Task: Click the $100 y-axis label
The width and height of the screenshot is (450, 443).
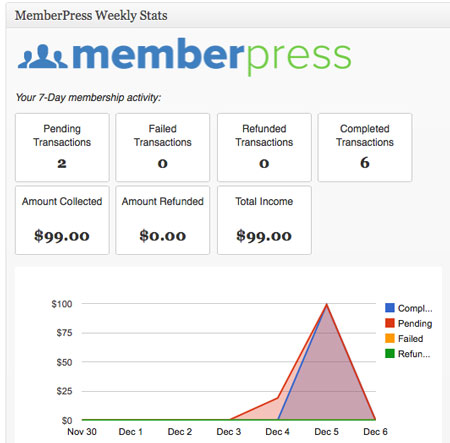Action: pos(62,304)
